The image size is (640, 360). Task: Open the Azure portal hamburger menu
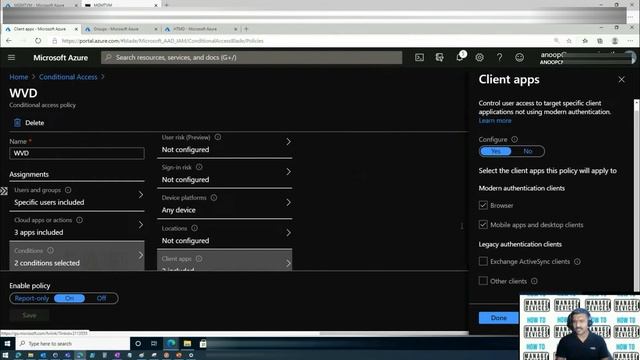click(11, 58)
